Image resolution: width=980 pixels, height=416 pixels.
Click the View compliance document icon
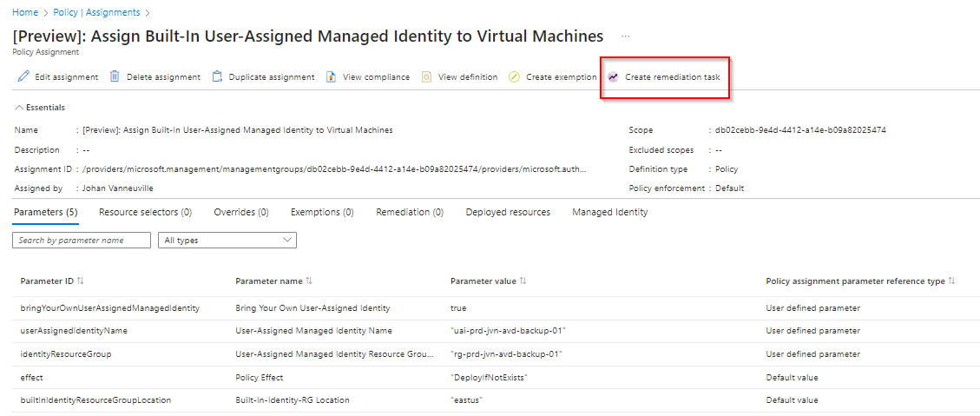[332, 77]
